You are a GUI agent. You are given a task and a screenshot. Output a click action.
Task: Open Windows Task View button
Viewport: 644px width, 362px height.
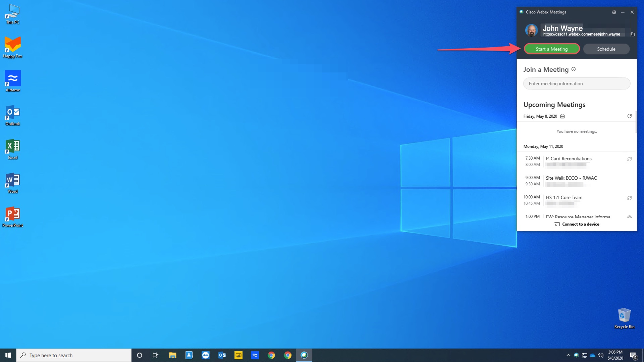point(156,355)
